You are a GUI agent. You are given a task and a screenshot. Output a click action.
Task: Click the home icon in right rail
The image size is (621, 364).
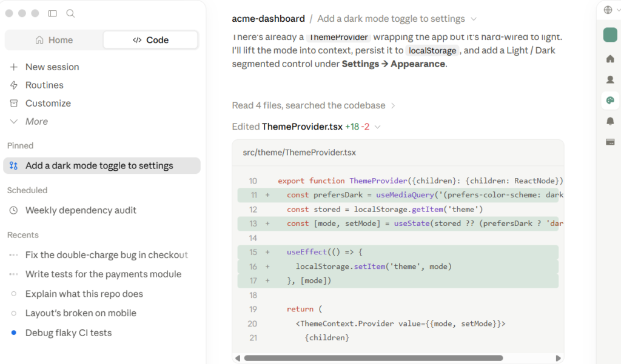610,59
